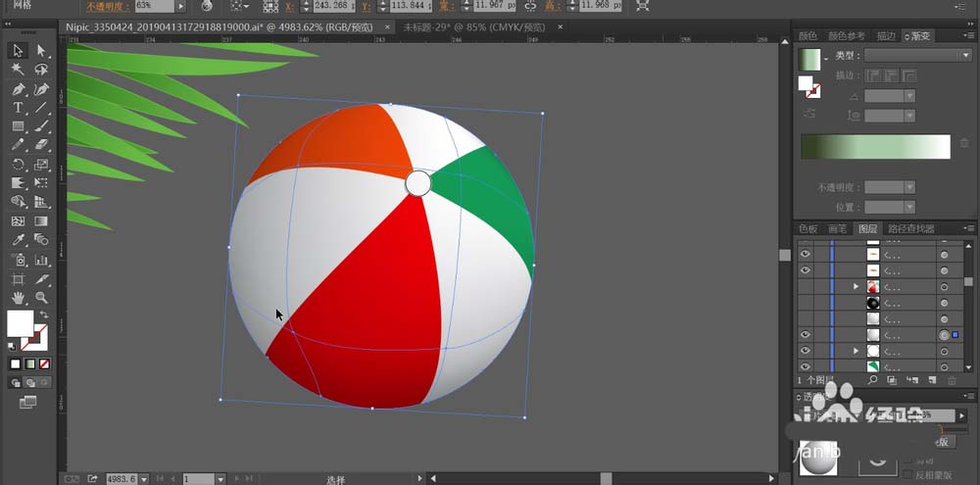Select the Eyedropper tool
Viewport: 980px width, 485px height.
[18, 240]
